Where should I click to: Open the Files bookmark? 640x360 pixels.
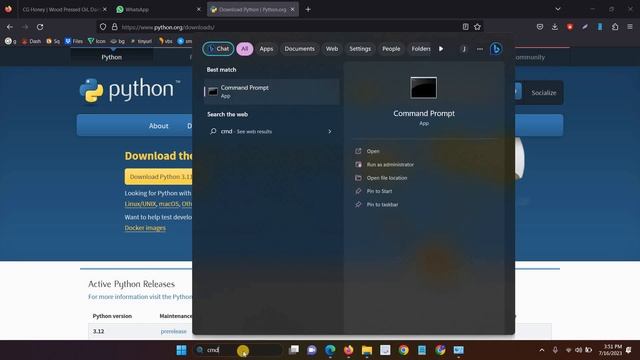pyautogui.click(x=74, y=41)
